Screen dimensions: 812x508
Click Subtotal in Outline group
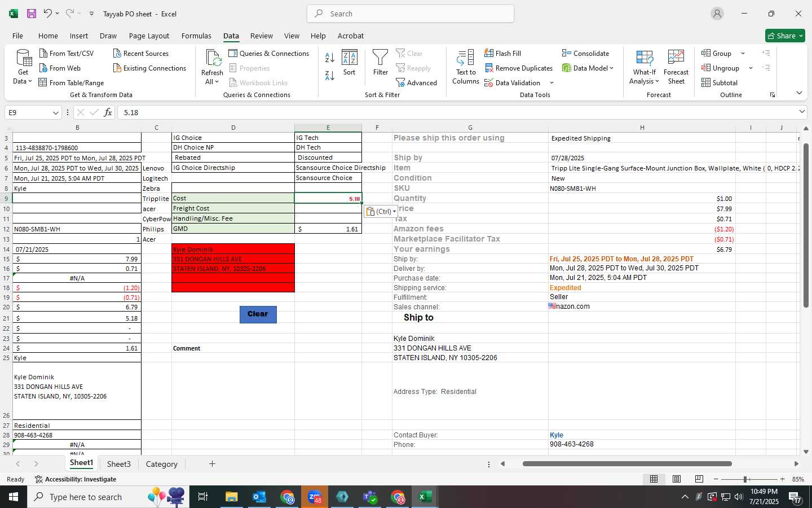point(720,82)
